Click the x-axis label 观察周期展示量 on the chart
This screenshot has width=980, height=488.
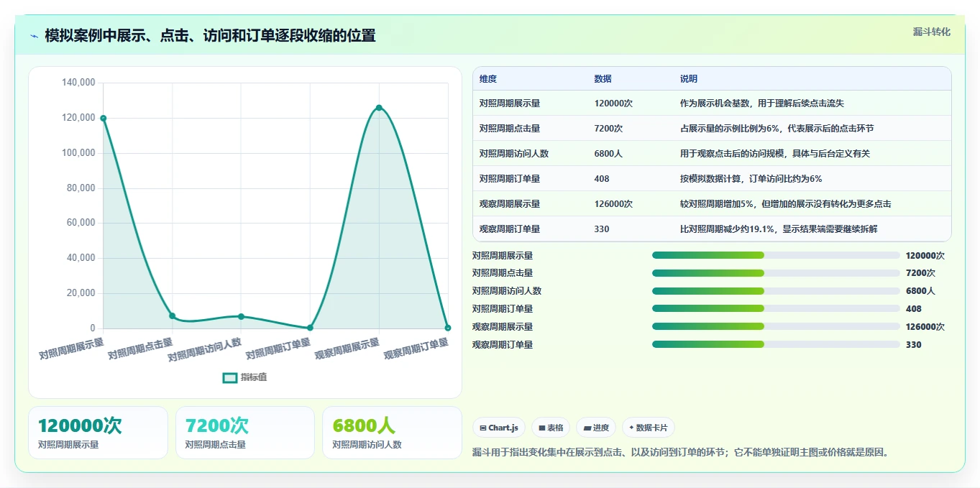(347, 349)
